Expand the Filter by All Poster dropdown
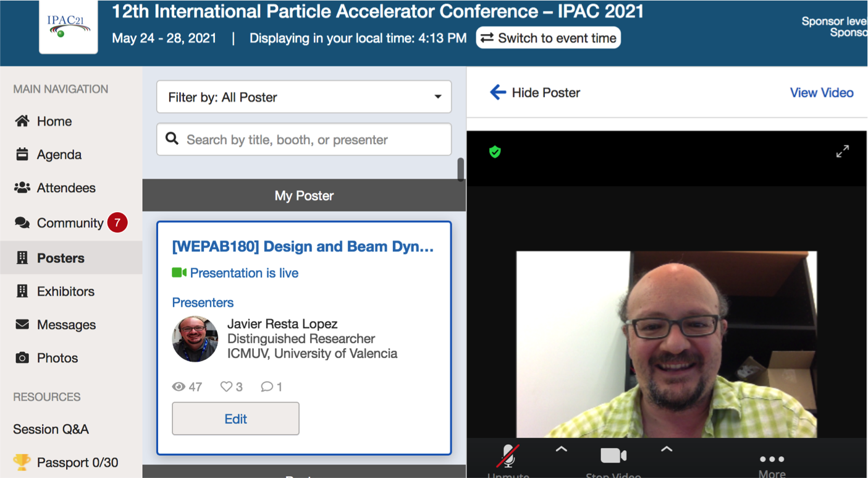The image size is (868, 478). pyautogui.click(x=304, y=97)
